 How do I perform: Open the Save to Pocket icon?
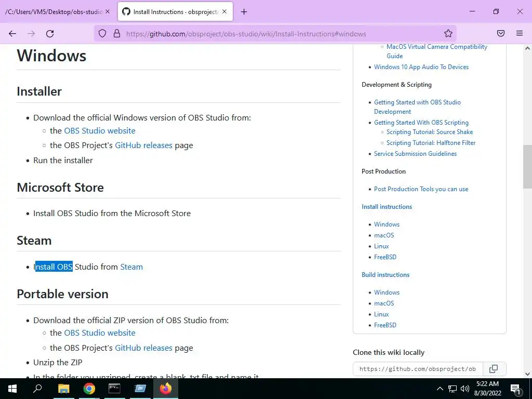pyautogui.click(x=501, y=33)
